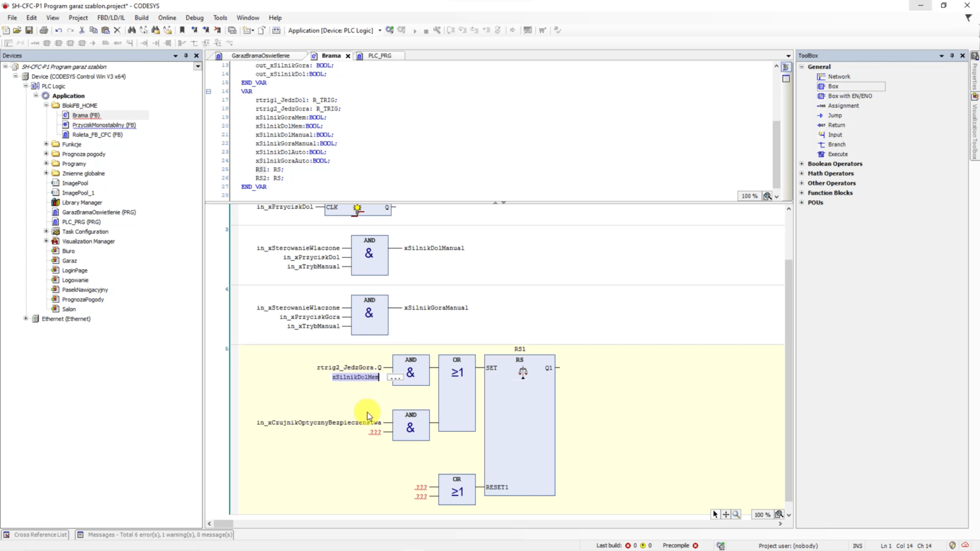Screen dimensions: 980x551
Task: Undo the last action via toolbar icon
Action: pyautogui.click(x=57, y=30)
